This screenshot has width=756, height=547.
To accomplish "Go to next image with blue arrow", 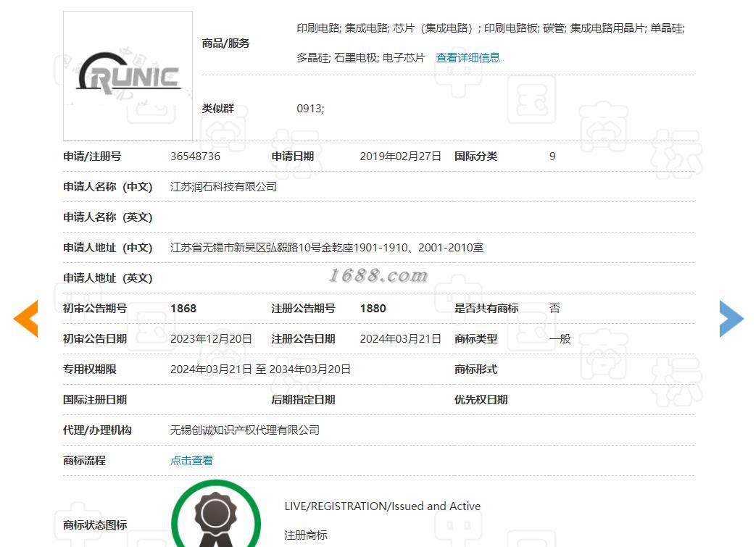I will pyautogui.click(x=731, y=319).
